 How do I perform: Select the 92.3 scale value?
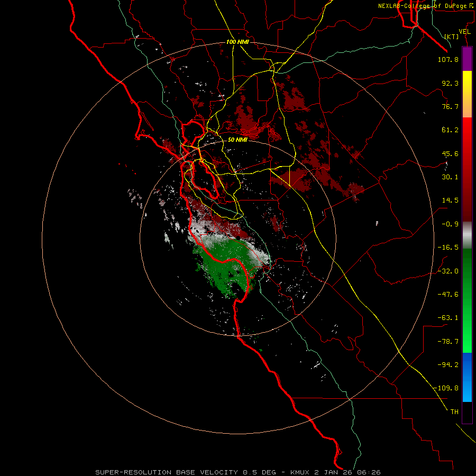pyautogui.click(x=450, y=83)
